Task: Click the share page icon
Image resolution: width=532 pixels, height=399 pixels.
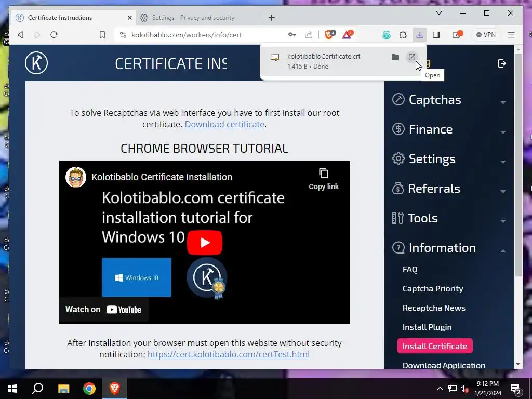Action: pos(309,35)
